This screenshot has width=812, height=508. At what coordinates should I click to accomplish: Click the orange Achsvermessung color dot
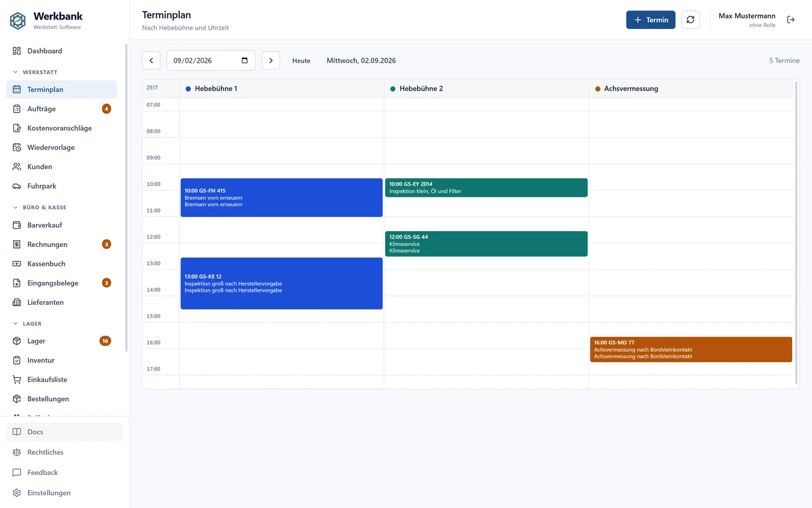[597, 89]
